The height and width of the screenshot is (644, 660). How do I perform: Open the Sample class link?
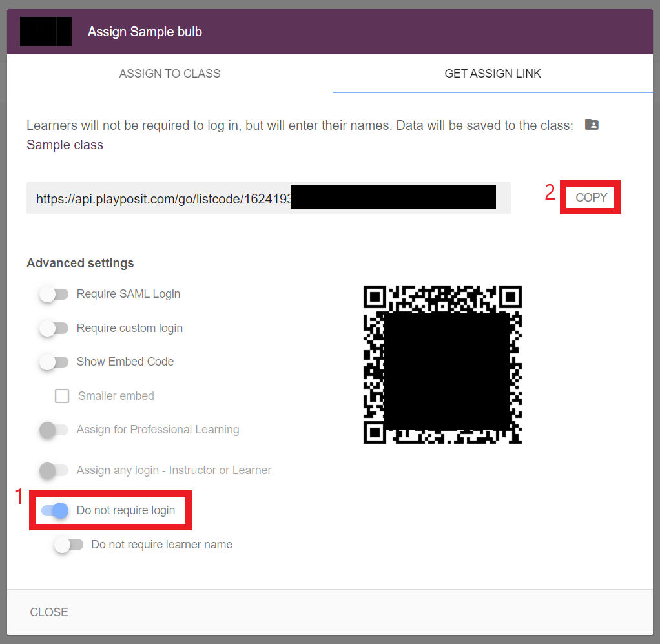point(65,145)
